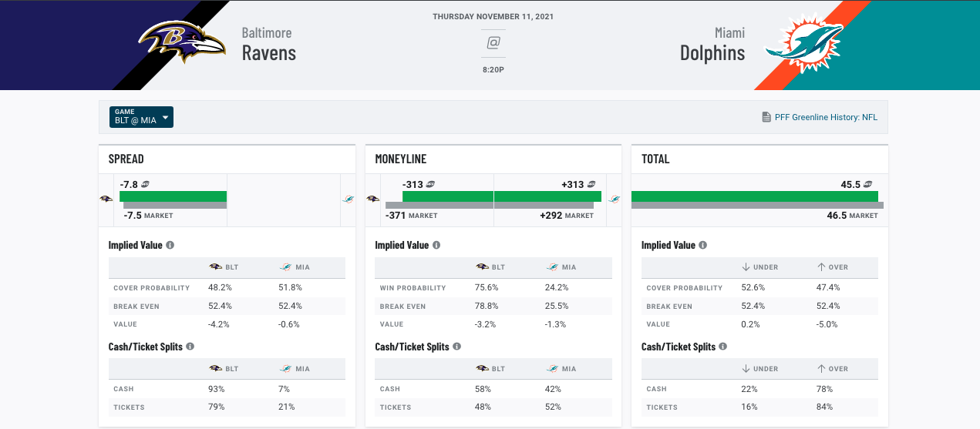Click the 48.2% BLT cover probability
Viewport: 980px width, 429px height.
click(220, 287)
